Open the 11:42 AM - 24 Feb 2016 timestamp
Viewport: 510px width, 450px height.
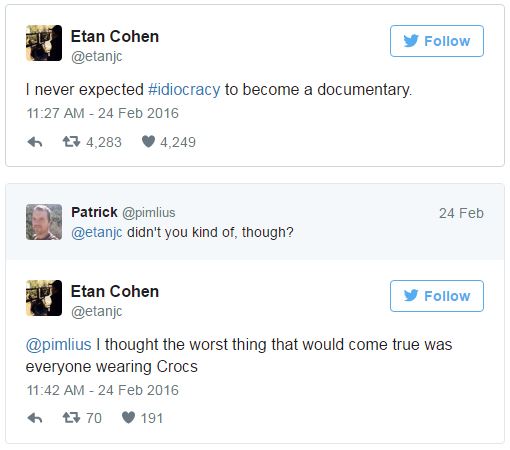click(103, 390)
